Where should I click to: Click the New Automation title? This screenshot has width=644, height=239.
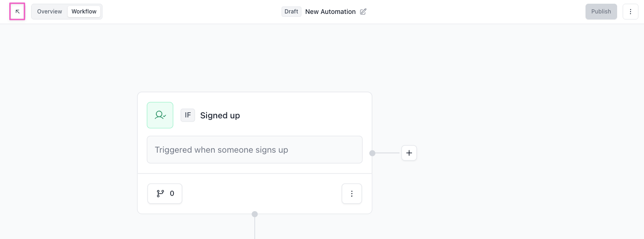tap(330, 12)
